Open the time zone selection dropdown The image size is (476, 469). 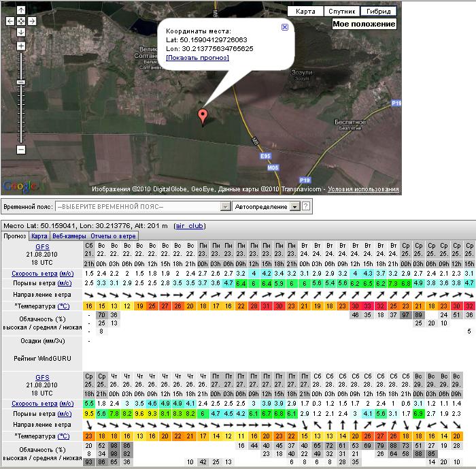[x=143, y=206]
